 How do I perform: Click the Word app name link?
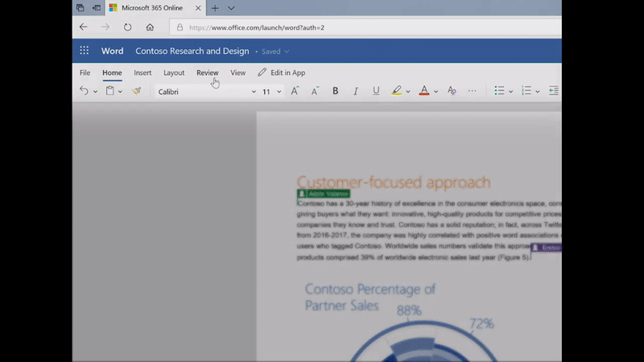point(112,51)
